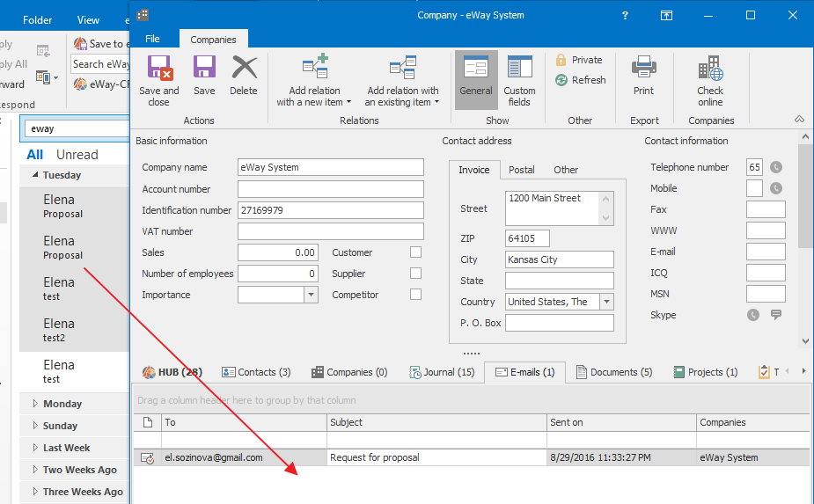
Task: Click the Save and close icon
Action: 159,68
